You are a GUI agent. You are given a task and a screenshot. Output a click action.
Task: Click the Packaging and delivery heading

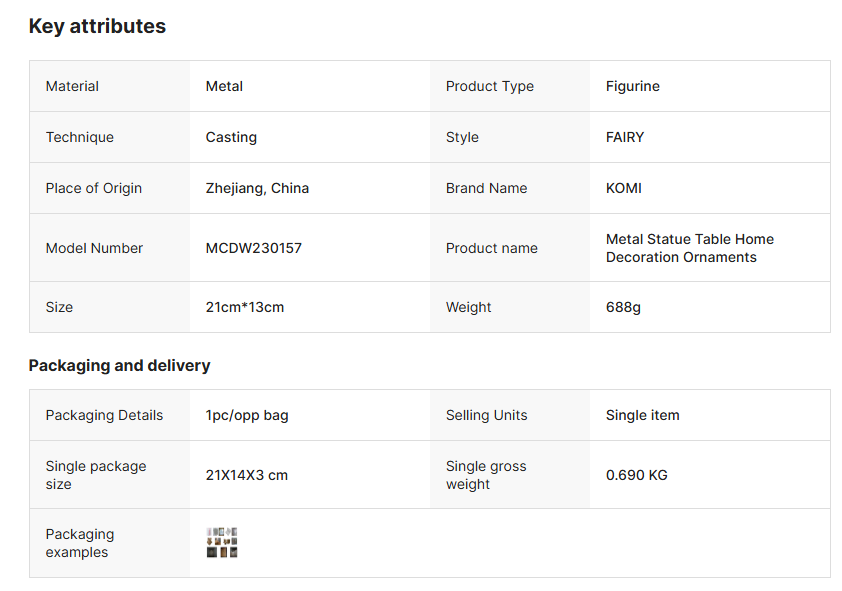[119, 365]
